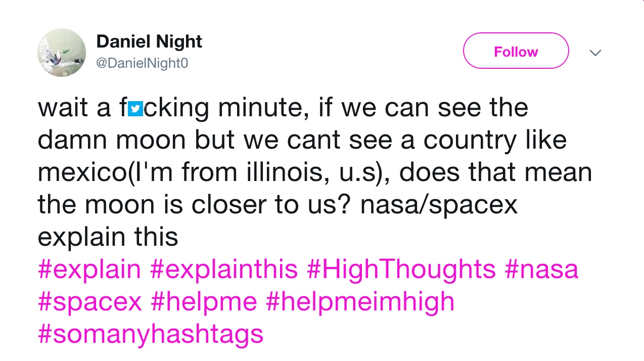Click the caret menu in the top right corner
Screen dimensions: 644x361
pyautogui.click(x=595, y=52)
